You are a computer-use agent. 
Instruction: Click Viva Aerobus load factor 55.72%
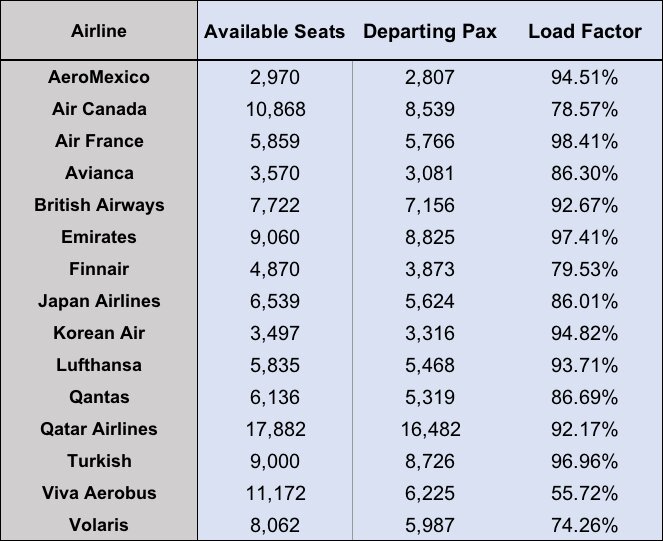584,493
